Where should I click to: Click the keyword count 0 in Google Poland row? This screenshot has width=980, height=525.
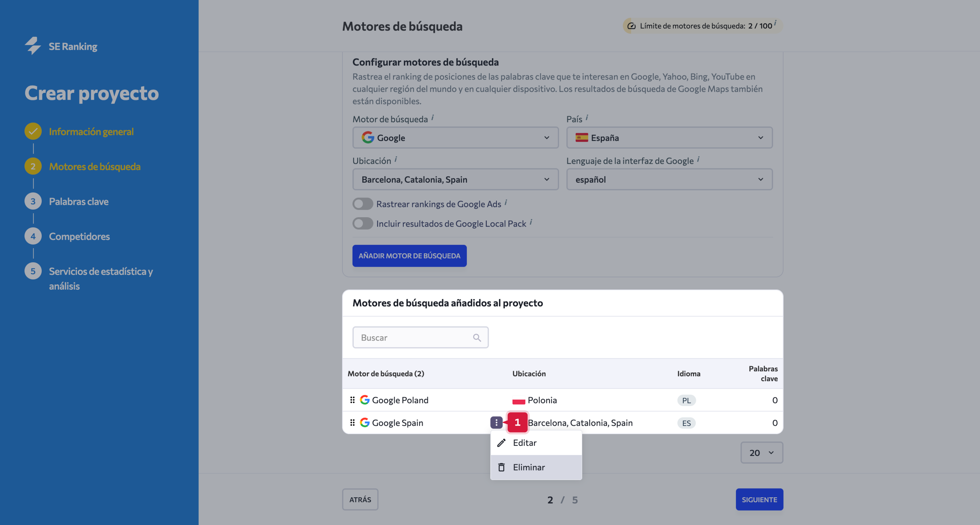[774, 400]
